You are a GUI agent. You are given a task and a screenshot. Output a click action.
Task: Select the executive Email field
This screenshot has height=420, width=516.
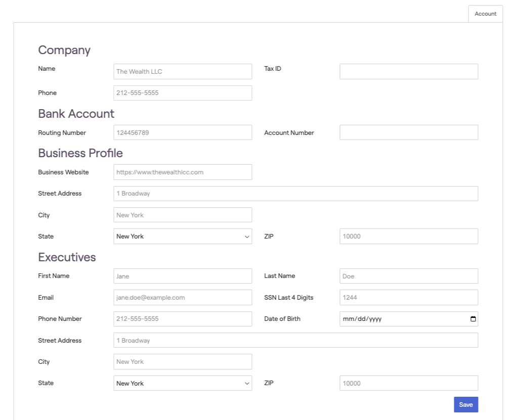pyautogui.click(x=183, y=298)
